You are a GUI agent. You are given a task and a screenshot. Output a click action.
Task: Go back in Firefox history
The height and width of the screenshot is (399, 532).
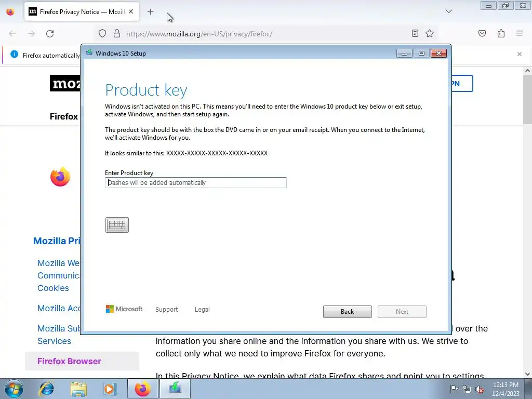tap(12, 34)
